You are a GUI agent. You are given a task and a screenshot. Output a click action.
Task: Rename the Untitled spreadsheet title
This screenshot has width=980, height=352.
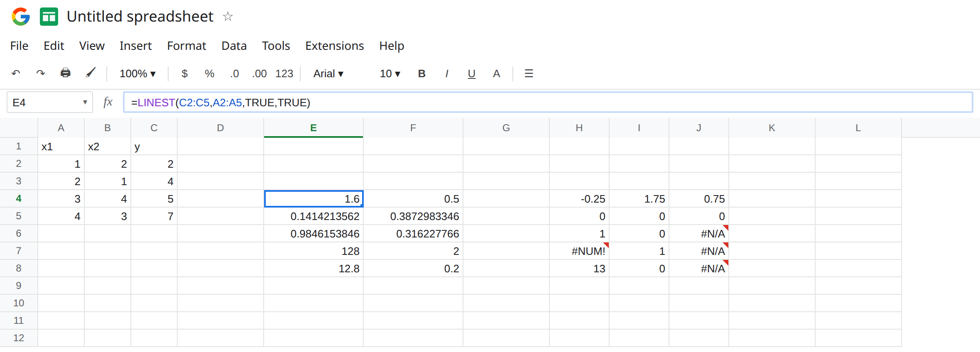(140, 17)
